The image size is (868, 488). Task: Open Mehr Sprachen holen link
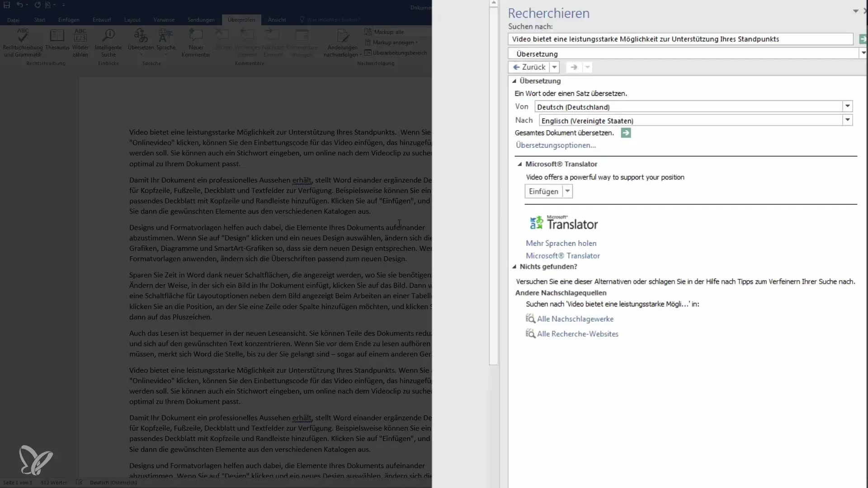(x=561, y=244)
